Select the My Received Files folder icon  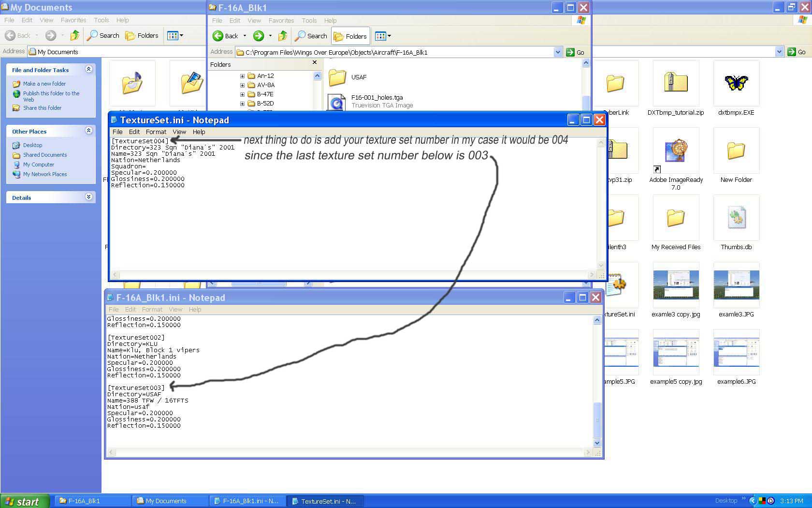676,218
